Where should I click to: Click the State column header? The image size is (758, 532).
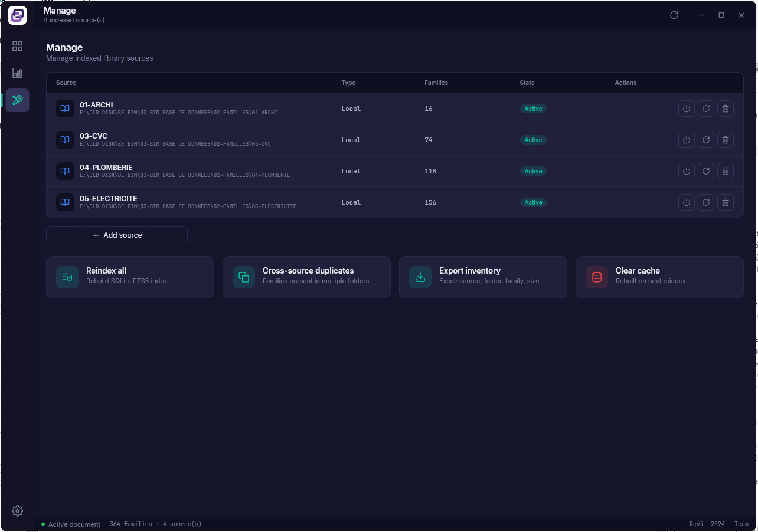527,83
